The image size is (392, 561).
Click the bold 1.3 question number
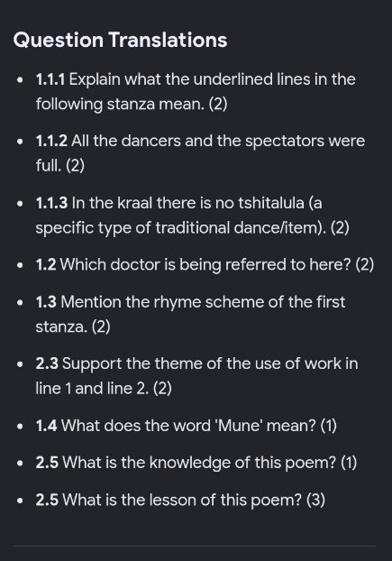tap(46, 302)
